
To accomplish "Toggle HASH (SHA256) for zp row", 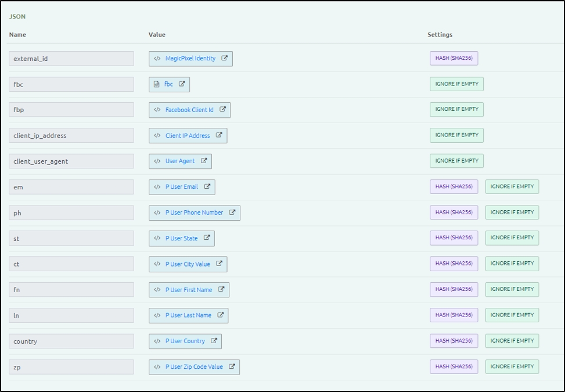I will [454, 366].
